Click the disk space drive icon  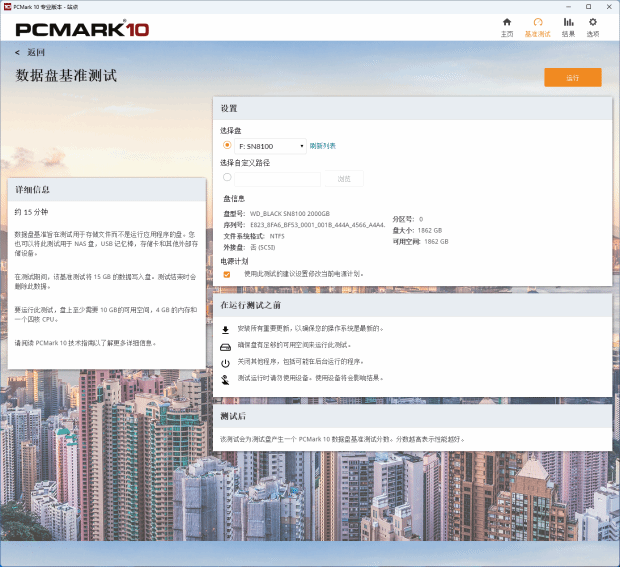[x=225, y=347]
